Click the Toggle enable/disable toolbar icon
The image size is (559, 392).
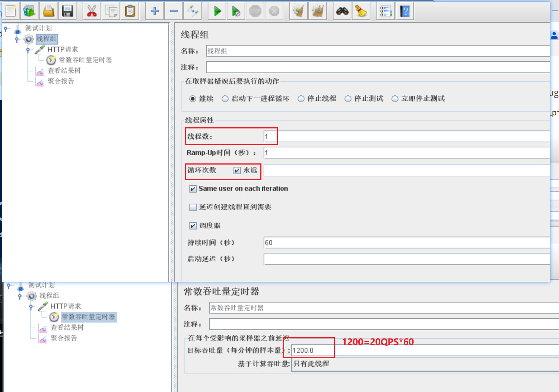(x=193, y=11)
